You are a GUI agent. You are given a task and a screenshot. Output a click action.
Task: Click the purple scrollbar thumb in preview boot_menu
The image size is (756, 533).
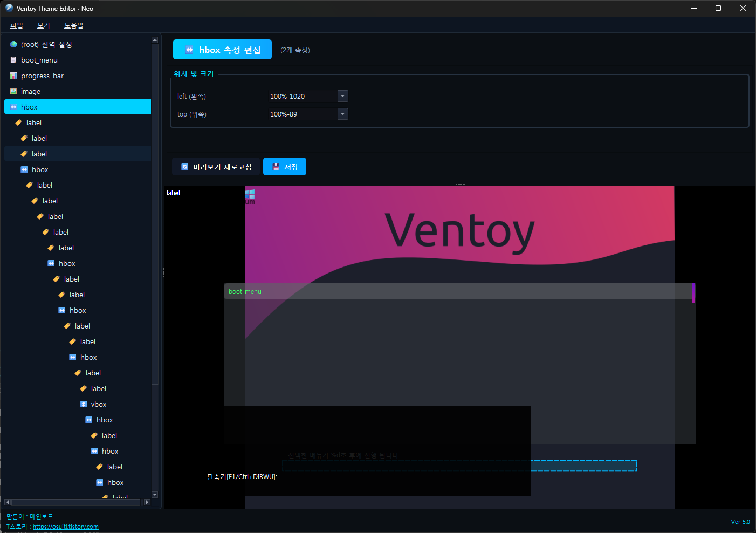[x=693, y=293]
